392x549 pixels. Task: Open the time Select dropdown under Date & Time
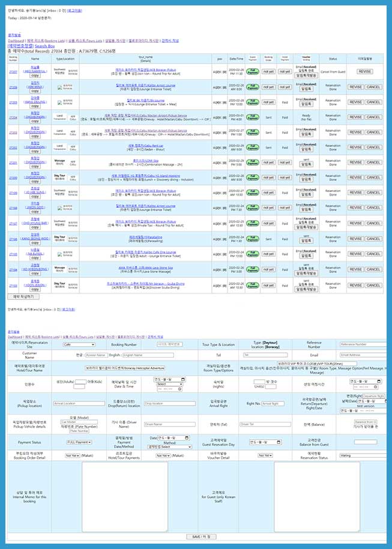pos(169,384)
